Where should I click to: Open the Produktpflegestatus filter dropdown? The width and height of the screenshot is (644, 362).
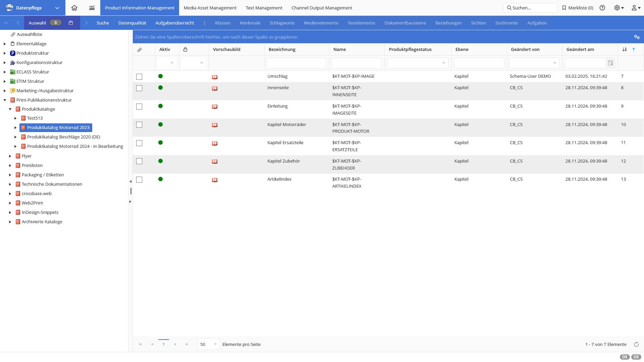coord(443,63)
